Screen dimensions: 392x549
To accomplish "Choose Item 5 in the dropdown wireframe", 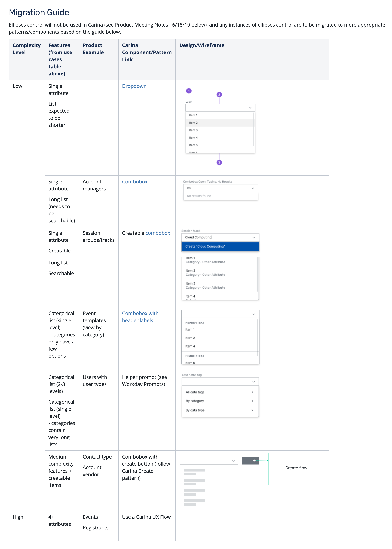I will pos(219,145).
